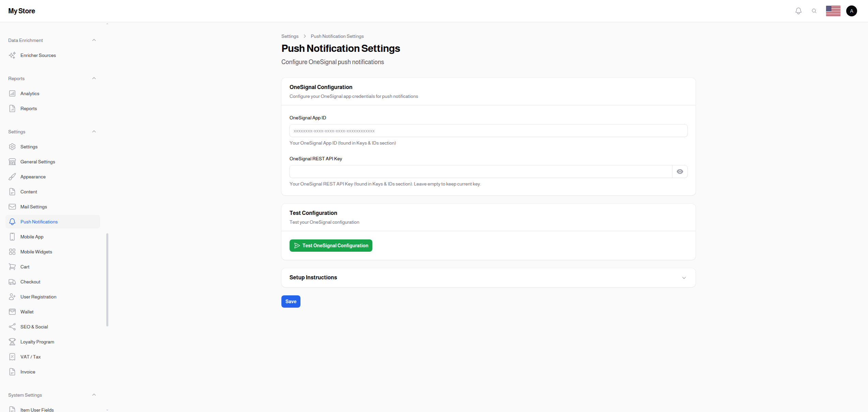Image resolution: width=868 pixels, height=412 pixels.
Task: Click the notification bell in the top bar
Action: pyautogui.click(x=798, y=11)
